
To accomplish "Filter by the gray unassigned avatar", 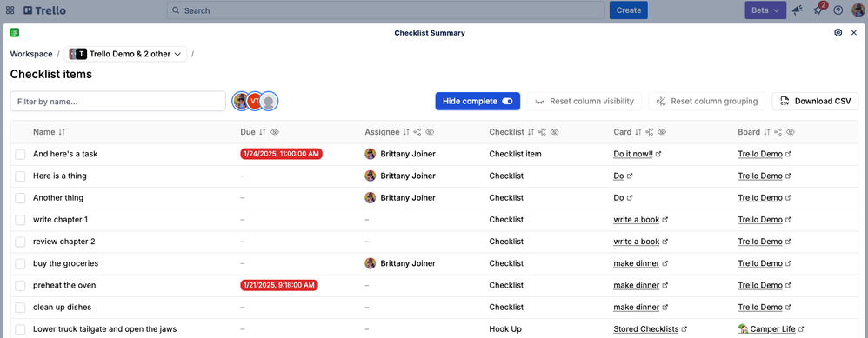I will coord(269,102).
